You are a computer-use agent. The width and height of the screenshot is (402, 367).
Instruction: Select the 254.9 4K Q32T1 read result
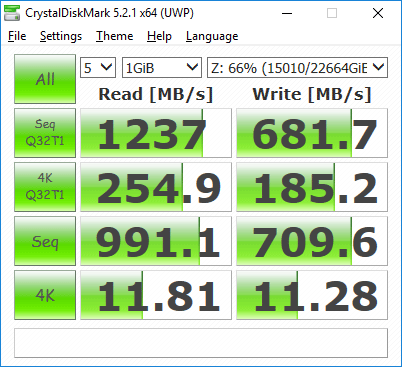pos(156,187)
